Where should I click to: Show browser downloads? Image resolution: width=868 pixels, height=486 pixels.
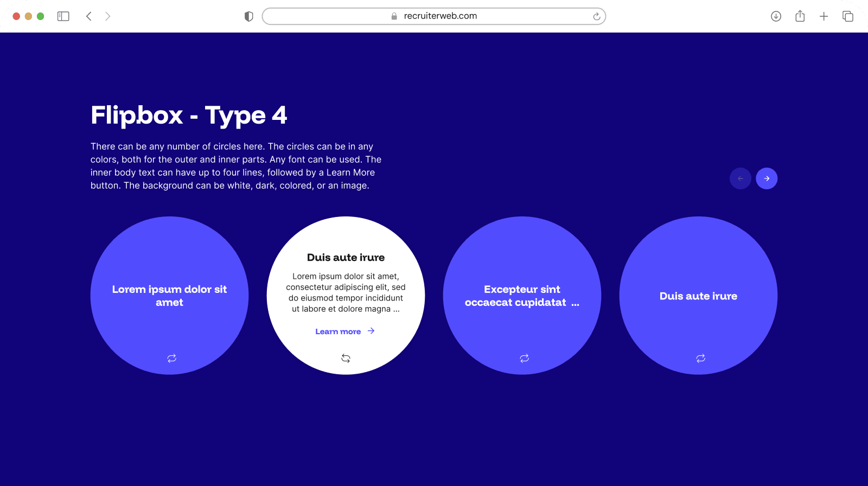776,16
